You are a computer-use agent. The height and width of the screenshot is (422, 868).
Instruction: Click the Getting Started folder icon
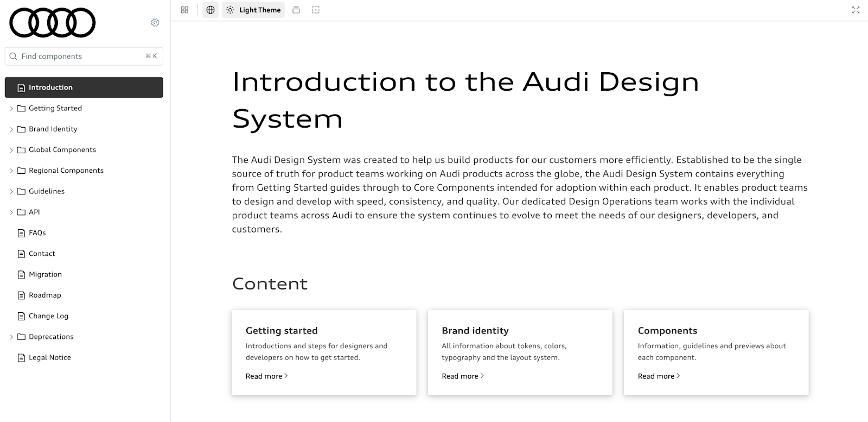[x=22, y=108]
